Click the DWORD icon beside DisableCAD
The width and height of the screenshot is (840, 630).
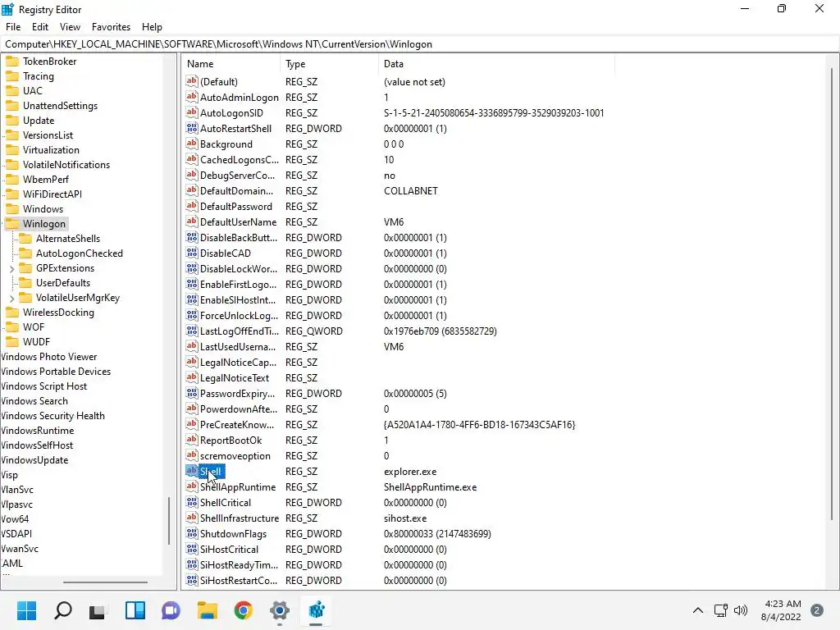pyautogui.click(x=192, y=253)
